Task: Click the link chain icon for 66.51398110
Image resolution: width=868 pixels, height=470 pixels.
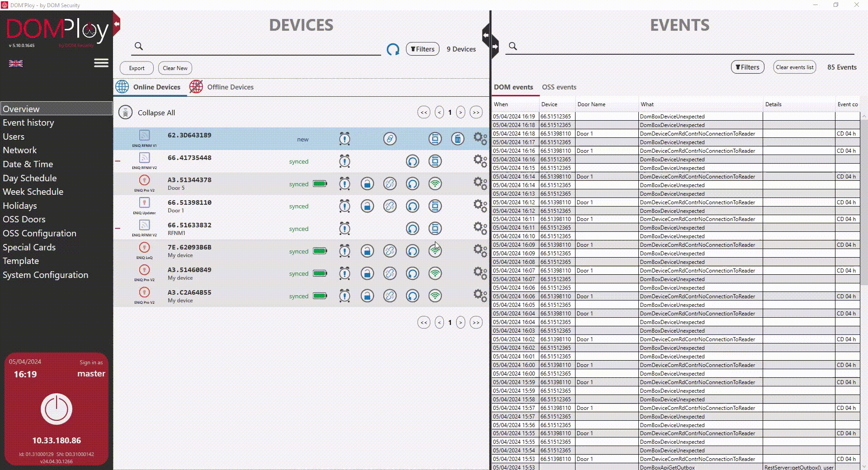Action: tap(390, 206)
